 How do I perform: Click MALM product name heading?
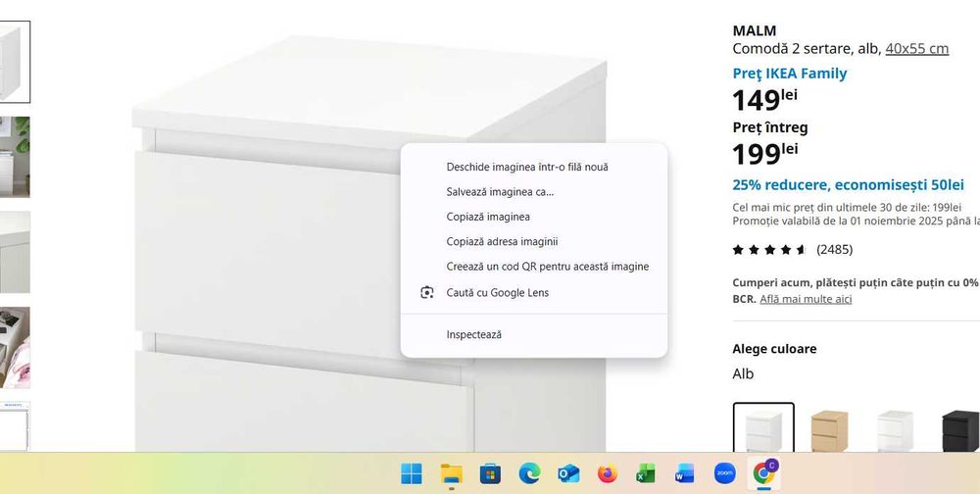click(755, 30)
